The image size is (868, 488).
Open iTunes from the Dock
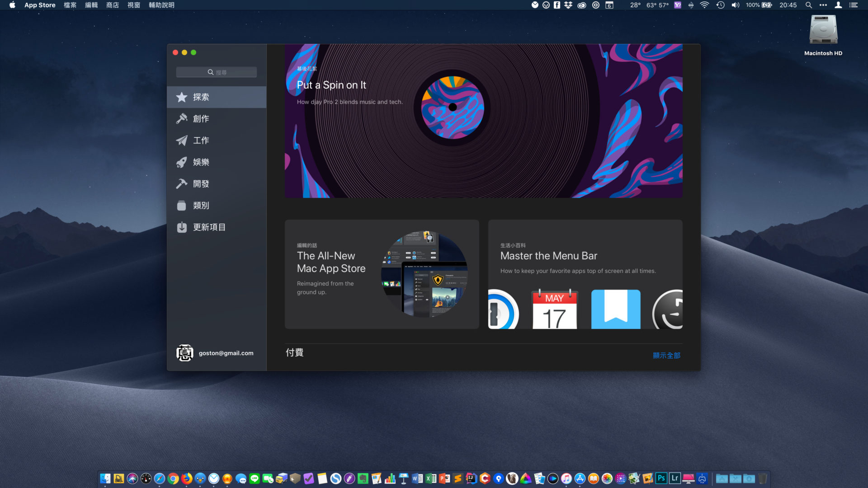[x=566, y=479]
